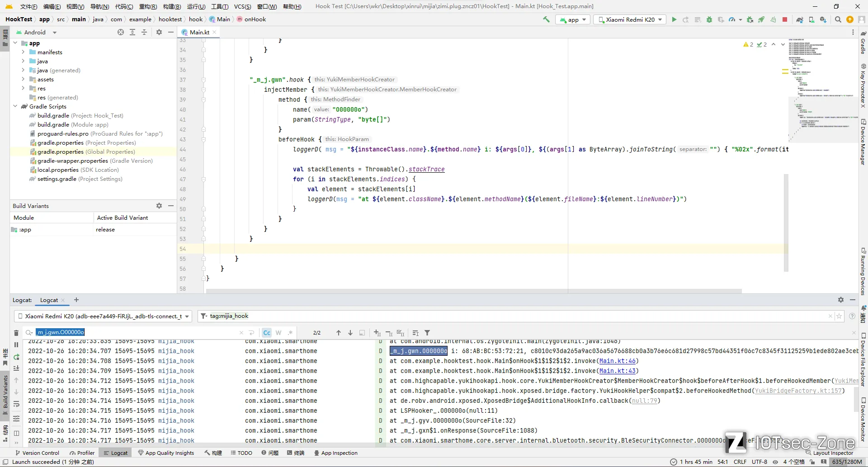The image size is (868, 467).
Task: Click the Make Project hammer icon
Action: click(546, 19)
